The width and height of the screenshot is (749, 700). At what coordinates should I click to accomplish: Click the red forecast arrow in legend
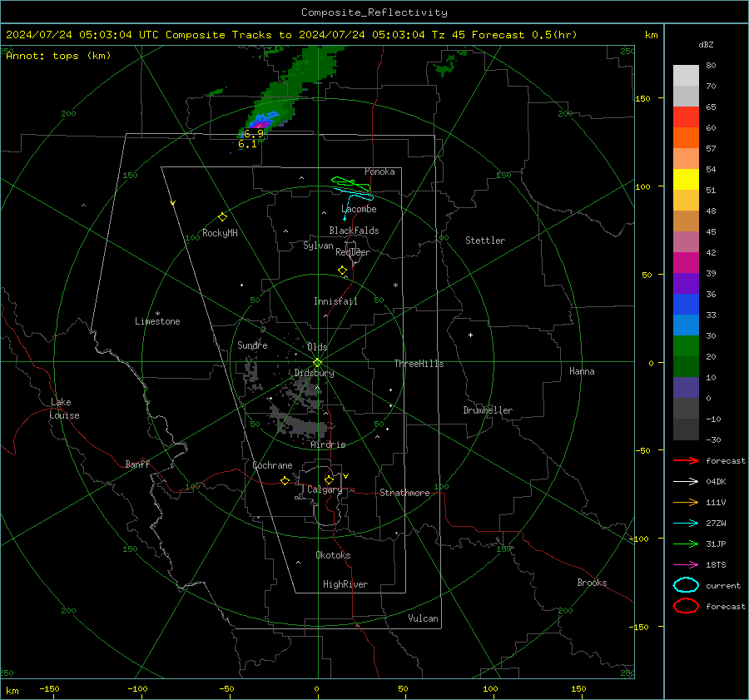point(686,460)
